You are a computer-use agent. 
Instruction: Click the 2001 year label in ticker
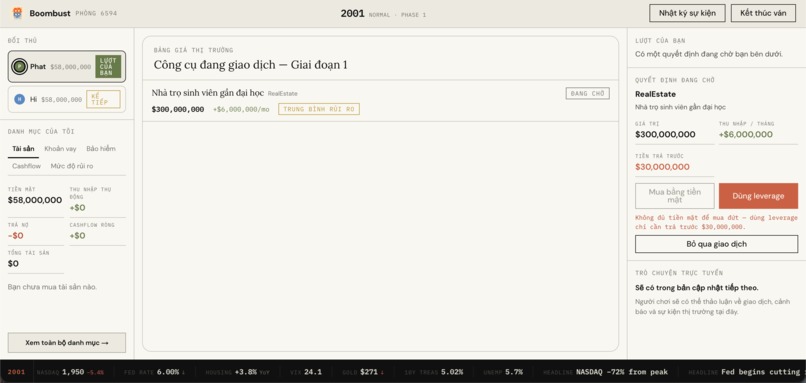tap(16, 372)
